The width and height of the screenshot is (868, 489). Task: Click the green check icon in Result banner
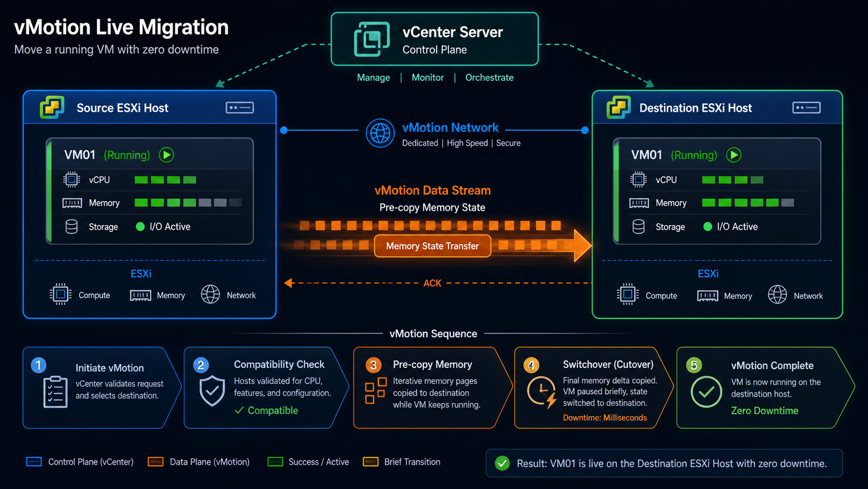tap(502, 463)
